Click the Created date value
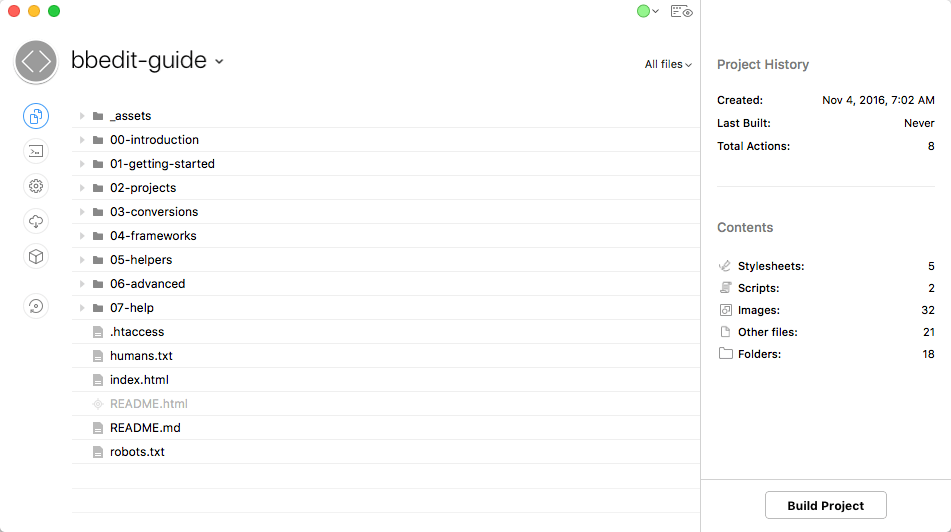Screen dimensions: 951x532 click(878, 100)
